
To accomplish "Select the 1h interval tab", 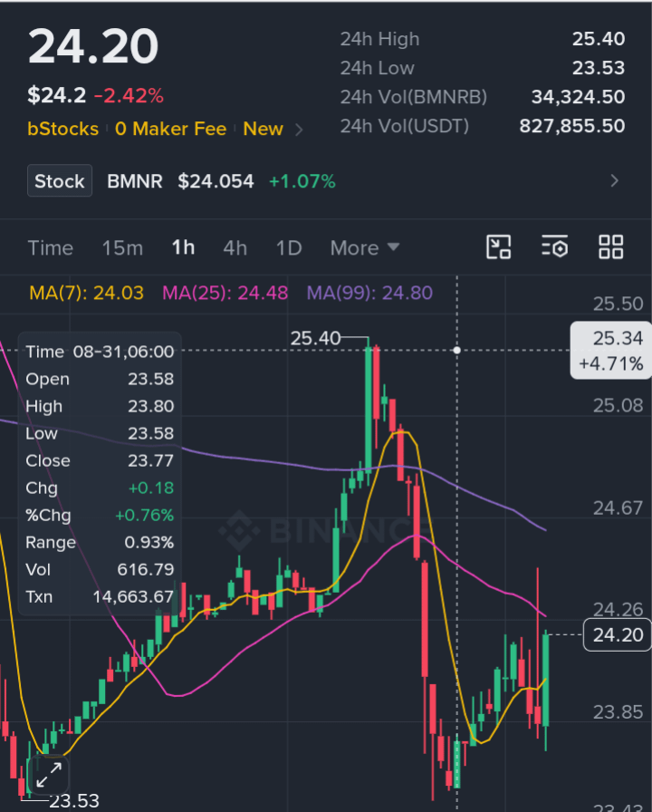I will click(x=183, y=248).
